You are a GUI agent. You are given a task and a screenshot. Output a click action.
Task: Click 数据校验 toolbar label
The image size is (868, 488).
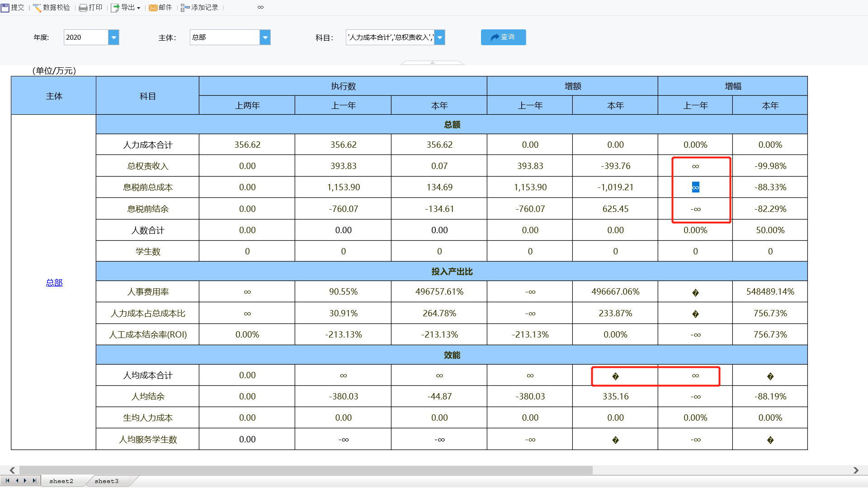point(57,7)
